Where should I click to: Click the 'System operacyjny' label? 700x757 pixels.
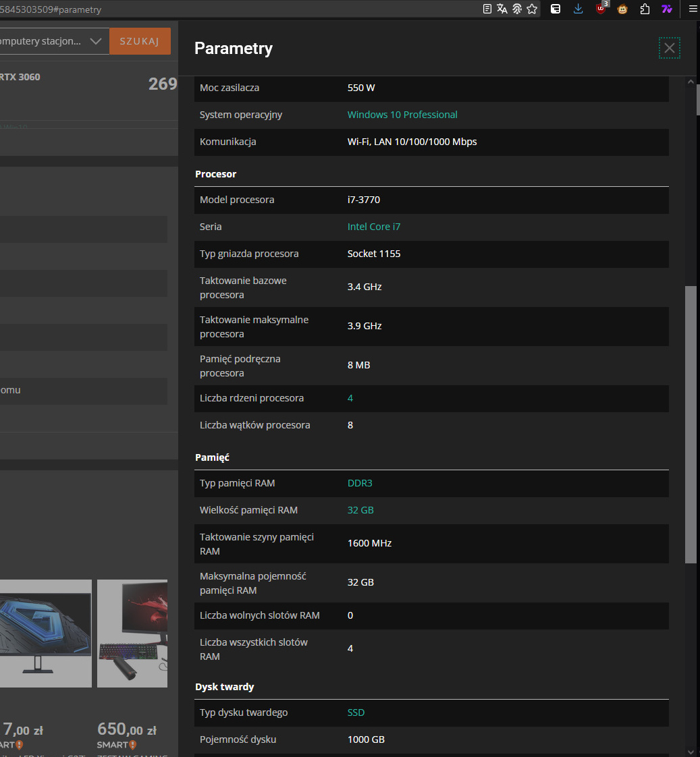click(240, 115)
